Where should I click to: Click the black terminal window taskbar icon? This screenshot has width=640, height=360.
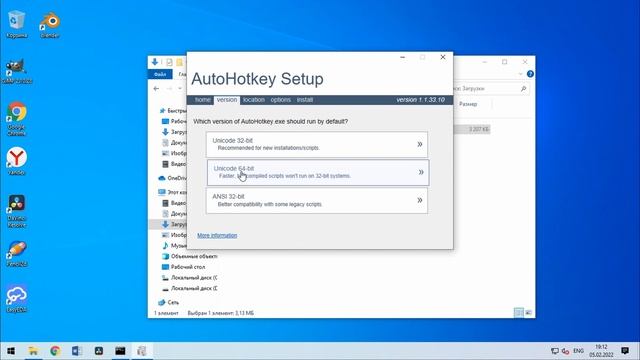click(120, 351)
